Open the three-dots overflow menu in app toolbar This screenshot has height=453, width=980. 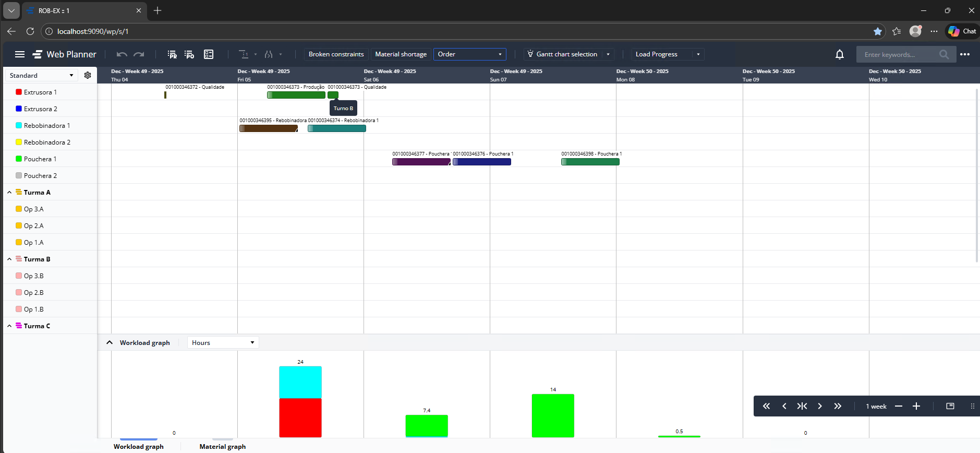click(965, 54)
